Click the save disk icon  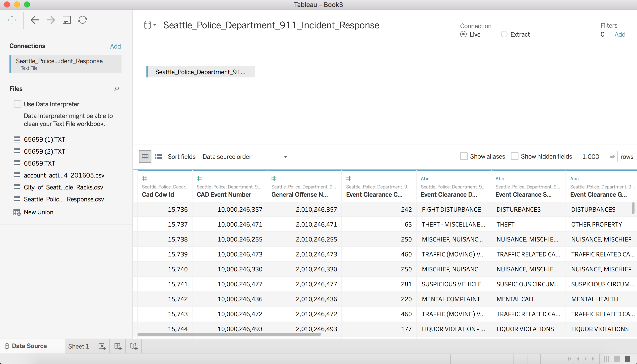(66, 20)
